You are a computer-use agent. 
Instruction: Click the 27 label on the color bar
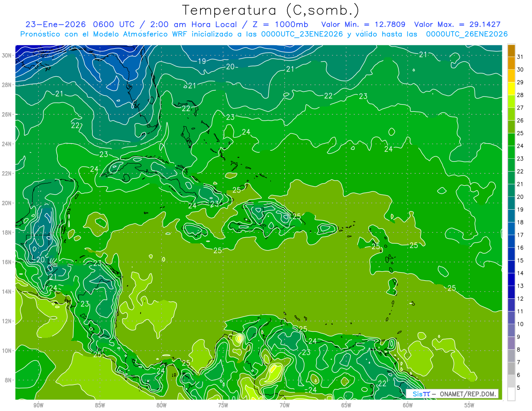coord(520,108)
